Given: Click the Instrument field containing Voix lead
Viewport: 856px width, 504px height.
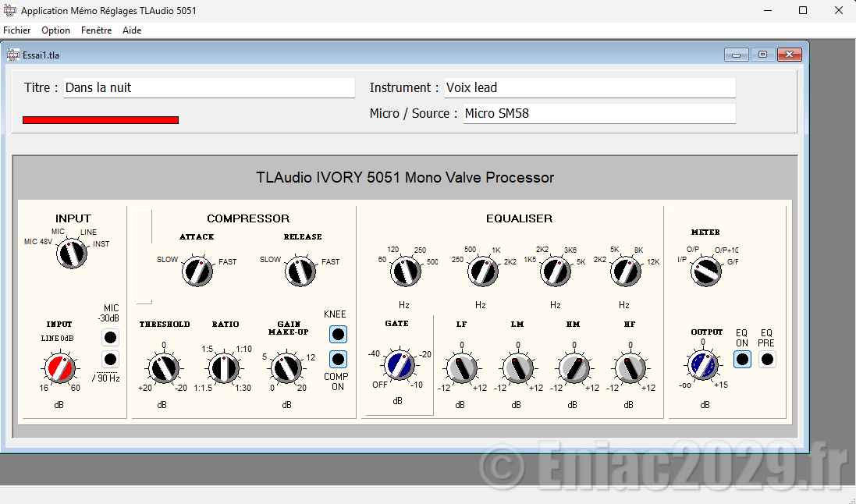Looking at the screenshot, I should [x=589, y=88].
